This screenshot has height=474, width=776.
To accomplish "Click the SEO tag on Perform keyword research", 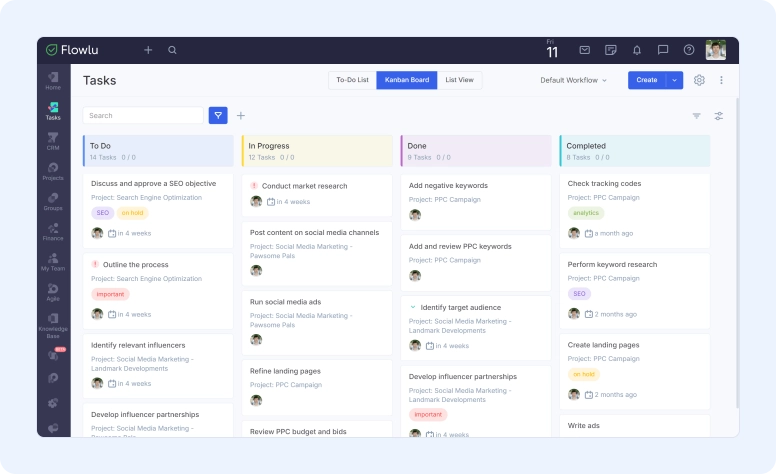I will point(579,294).
